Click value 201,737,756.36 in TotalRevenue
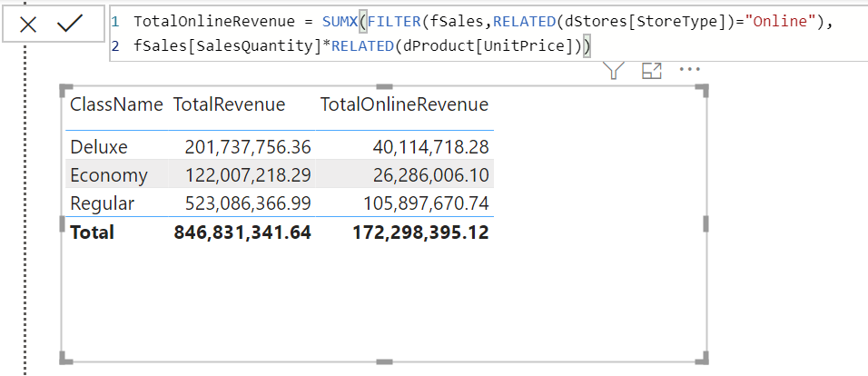This screenshot has width=868, height=376. pos(248,147)
